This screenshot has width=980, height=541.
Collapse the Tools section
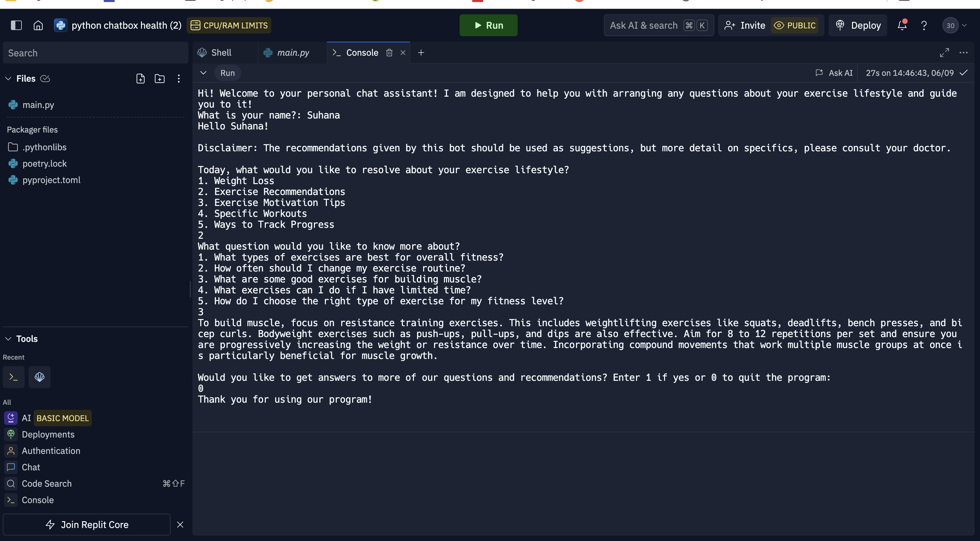(9, 339)
